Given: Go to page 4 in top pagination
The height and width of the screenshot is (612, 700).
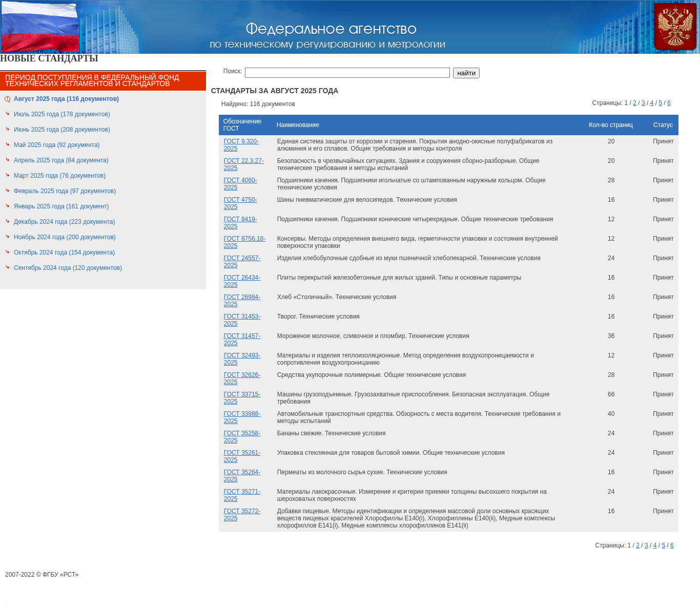Looking at the screenshot, I should click(652, 103).
